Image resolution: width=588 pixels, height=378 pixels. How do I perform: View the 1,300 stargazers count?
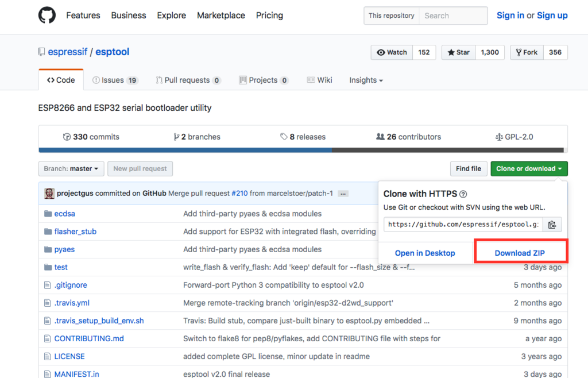(x=490, y=52)
